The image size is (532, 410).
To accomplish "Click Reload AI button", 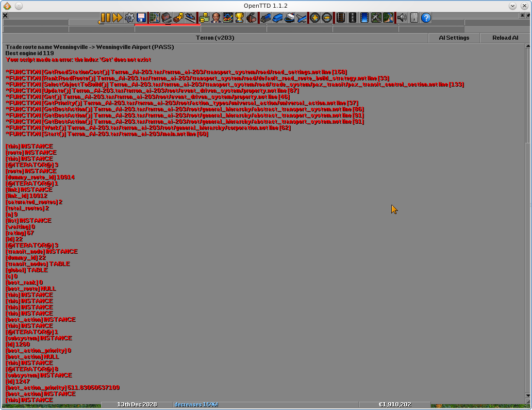I will tap(505, 38).
